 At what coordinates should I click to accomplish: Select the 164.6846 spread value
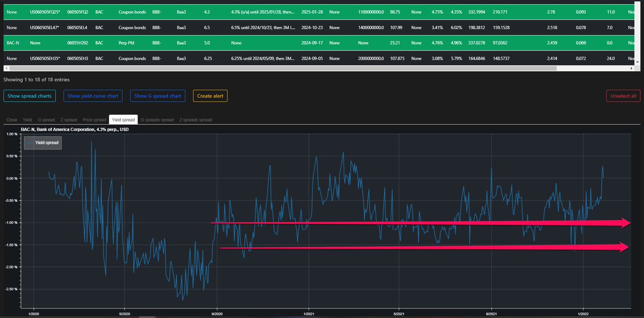(476, 57)
